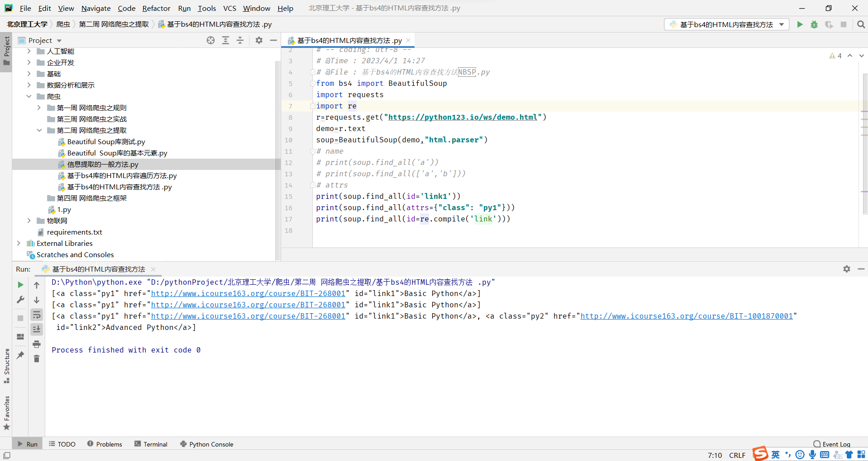This screenshot has width=868, height=461.
Task: Toggle tool window quick access icon
Action: (6, 455)
